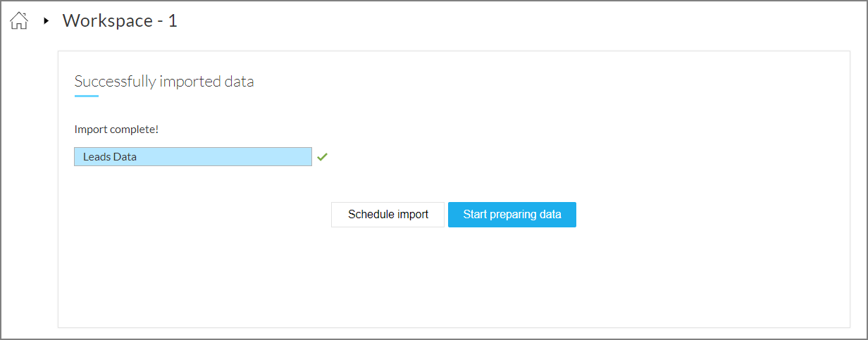Image resolution: width=868 pixels, height=340 pixels.
Task: Select the Leads Data import progress bar
Action: tap(192, 157)
